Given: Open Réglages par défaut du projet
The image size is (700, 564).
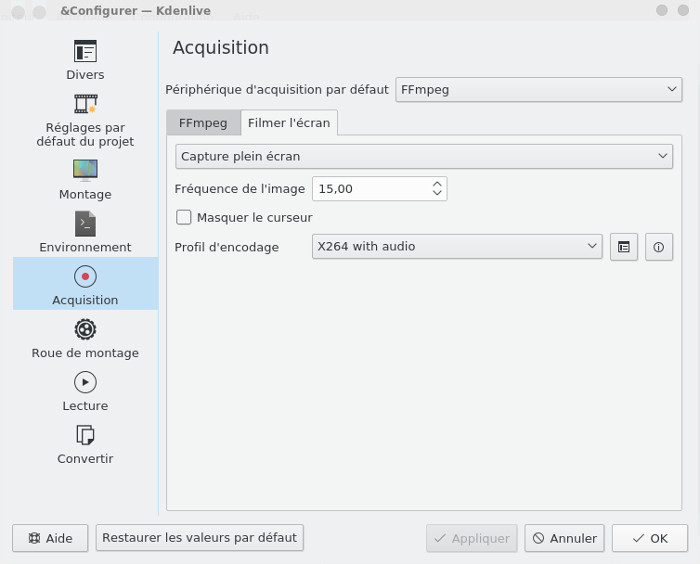Looking at the screenshot, I should pyautogui.click(x=85, y=121).
